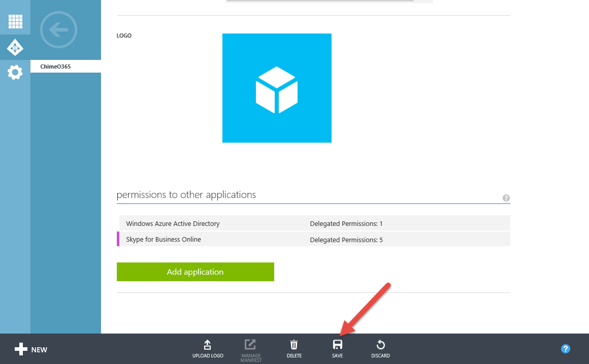The width and height of the screenshot is (589, 364).
Task: Click Upload Logo in the command bar
Action: click(208, 349)
